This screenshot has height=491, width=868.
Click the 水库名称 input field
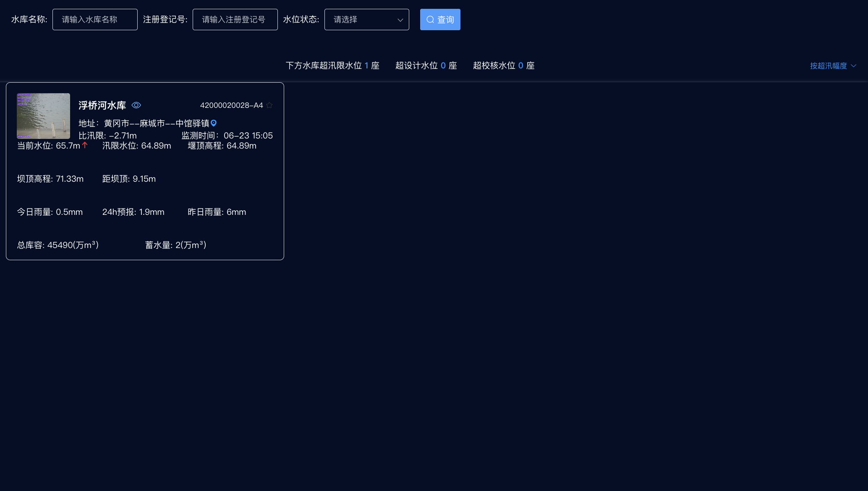coord(95,20)
